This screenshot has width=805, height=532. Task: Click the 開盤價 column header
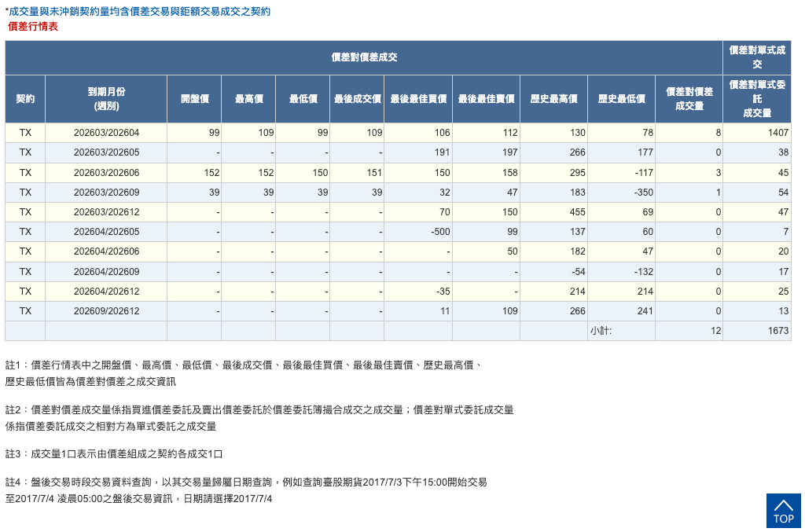(x=193, y=97)
